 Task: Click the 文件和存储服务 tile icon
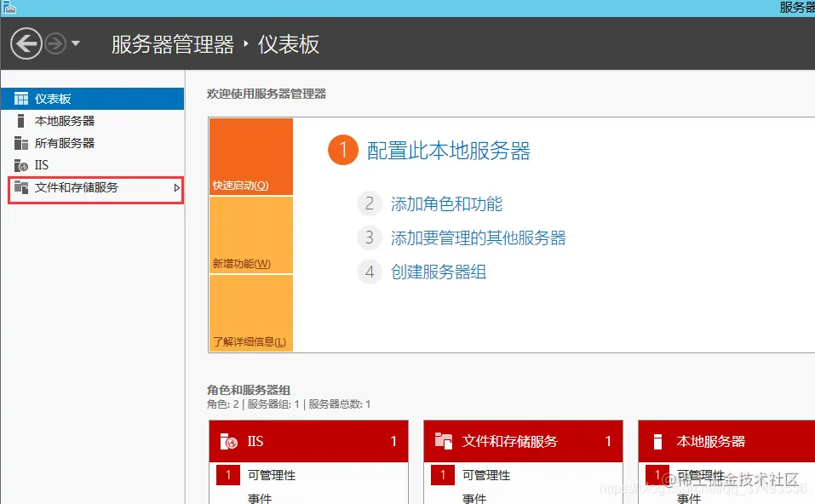pos(443,440)
